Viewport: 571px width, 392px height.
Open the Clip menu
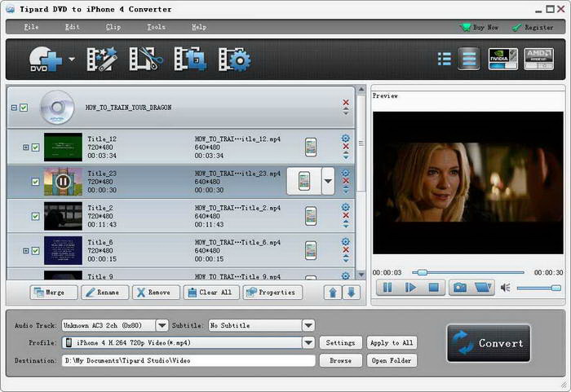[113, 27]
